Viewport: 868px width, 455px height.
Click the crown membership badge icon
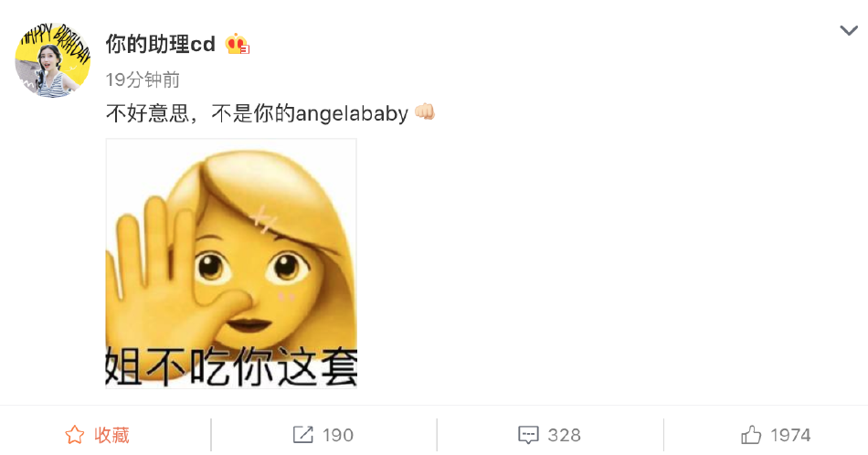pyautogui.click(x=237, y=44)
